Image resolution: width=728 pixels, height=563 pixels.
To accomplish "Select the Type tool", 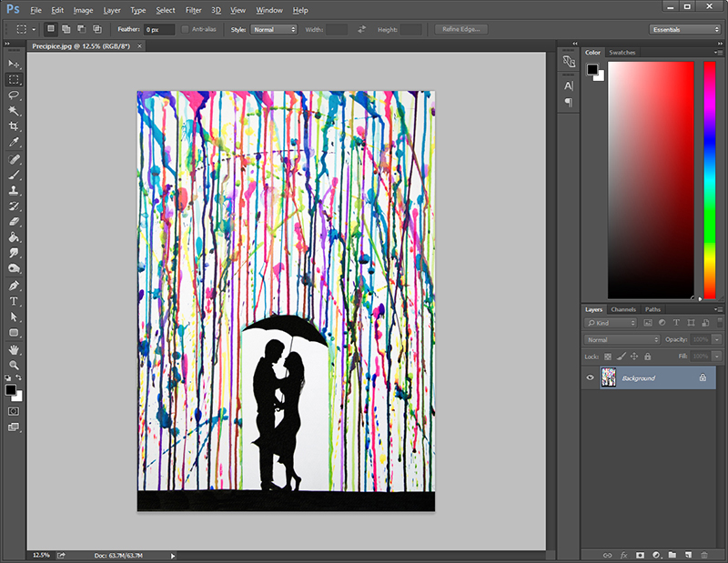I will coord(14,301).
